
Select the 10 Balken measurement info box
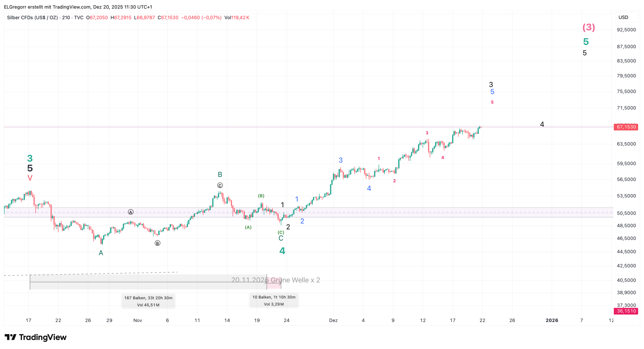(274, 300)
